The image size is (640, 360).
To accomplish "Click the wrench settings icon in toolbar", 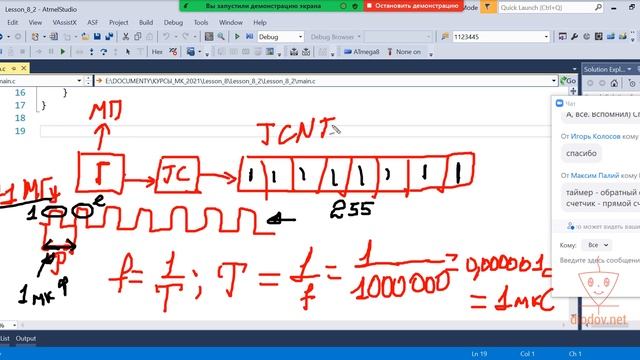I will pyautogui.click(x=575, y=37).
